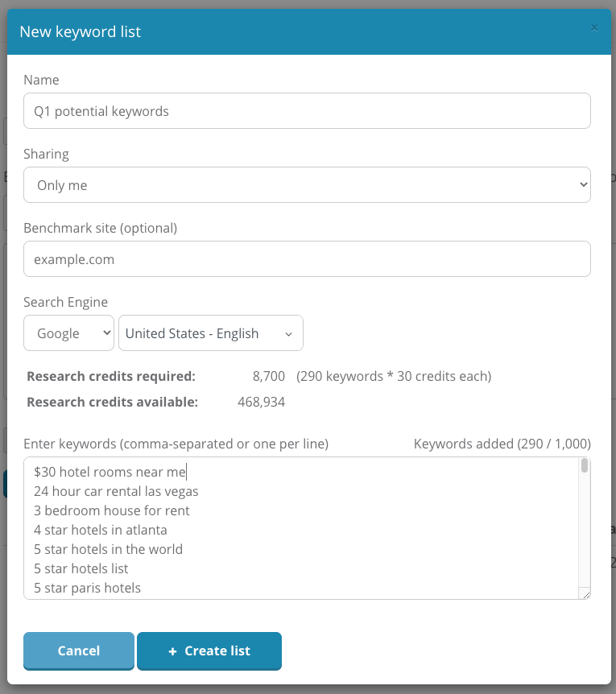Click the "4 star hotels in atlanta" keyword
The height and width of the screenshot is (694, 616).
[101, 530]
